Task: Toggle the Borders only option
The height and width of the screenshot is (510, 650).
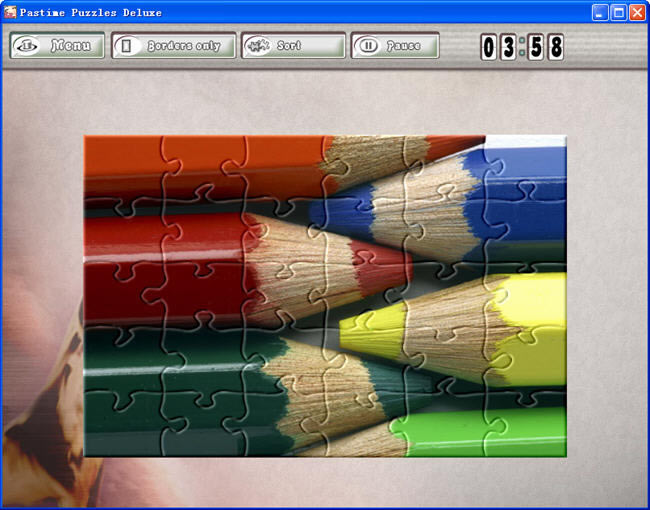Action: [x=174, y=46]
